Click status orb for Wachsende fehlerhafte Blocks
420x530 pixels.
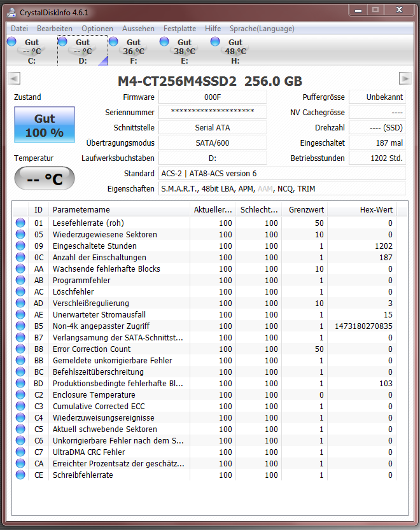[x=20, y=268]
